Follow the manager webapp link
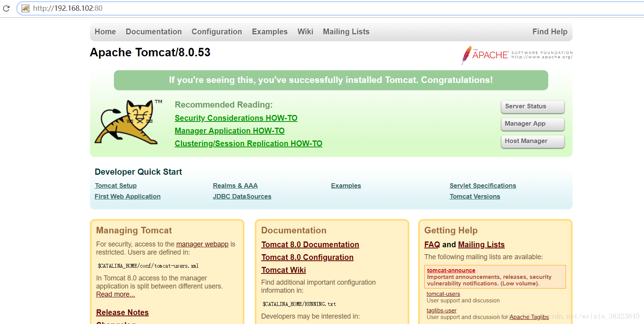The image size is (644, 324). click(202, 244)
